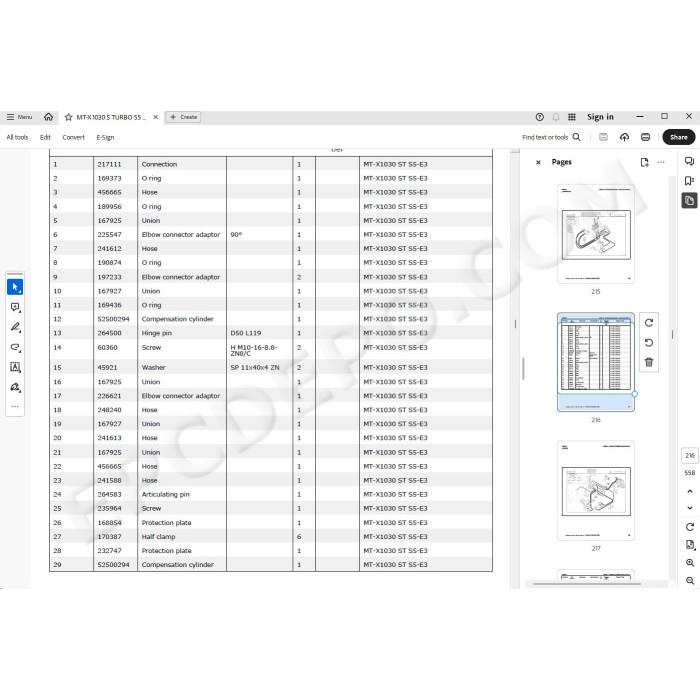Open the bookmarks panel icon
The width and height of the screenshot is (700, 700).
click(689, 181)
